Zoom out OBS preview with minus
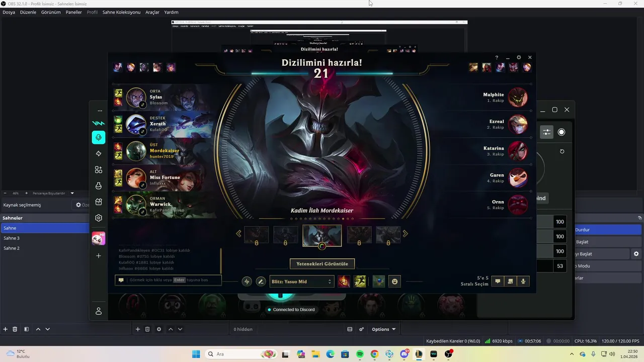The width and height of the screenshot is (644, 362). [6, 193]
